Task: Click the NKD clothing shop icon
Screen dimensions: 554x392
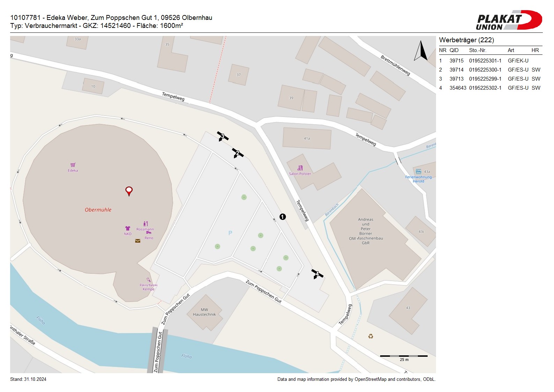Action: (128, 229)
